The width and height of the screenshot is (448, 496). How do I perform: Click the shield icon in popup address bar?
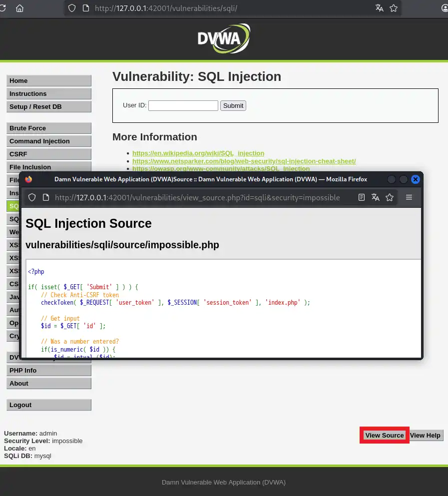pos(32,197)
